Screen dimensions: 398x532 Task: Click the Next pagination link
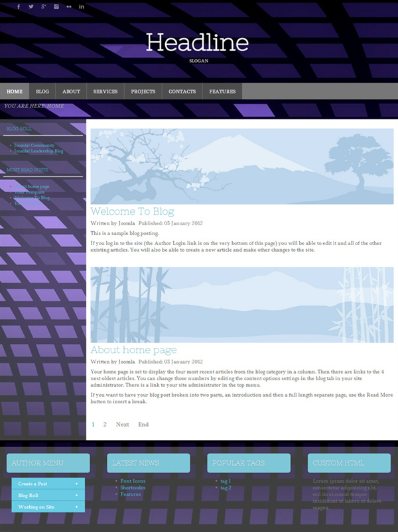tap(122, 424)
